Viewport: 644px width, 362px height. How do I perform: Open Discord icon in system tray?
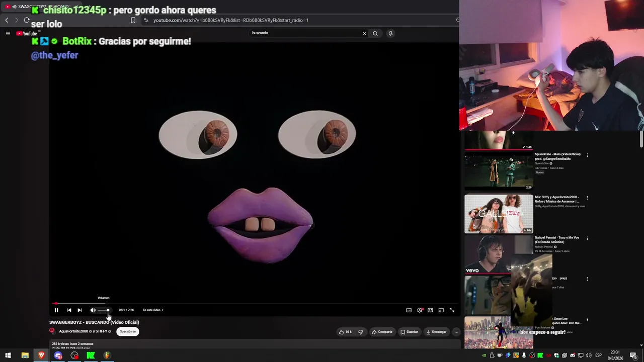click(x=573, y=355)
